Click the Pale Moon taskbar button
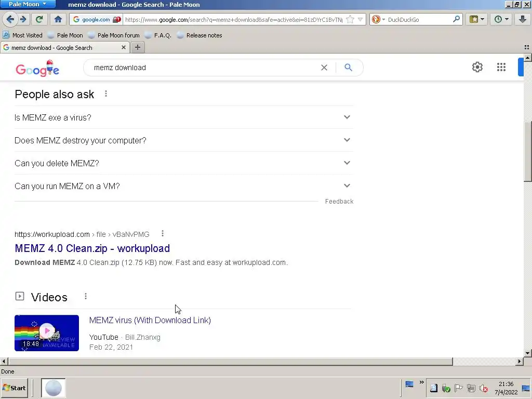This screenshot has width=532, height=399. [x=54, y=388]
